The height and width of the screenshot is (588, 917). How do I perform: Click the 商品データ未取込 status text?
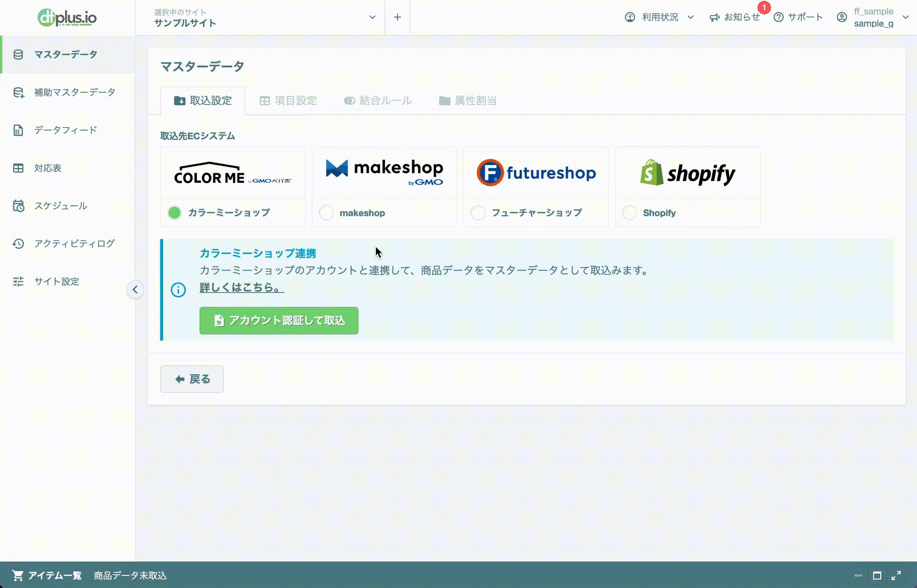[x=130, y=576]
